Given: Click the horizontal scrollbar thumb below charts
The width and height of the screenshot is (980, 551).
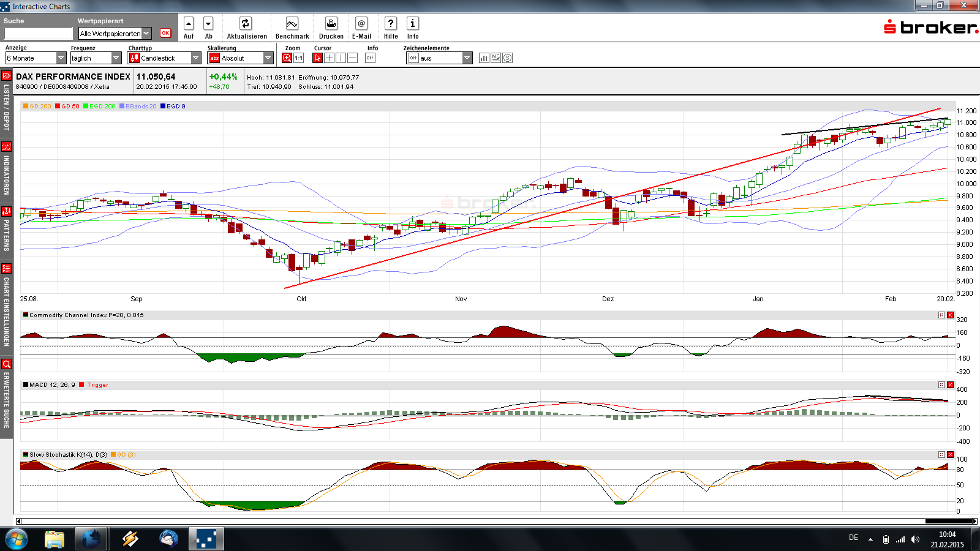Looking at the screenshot, I should click(x=948, y=522).
